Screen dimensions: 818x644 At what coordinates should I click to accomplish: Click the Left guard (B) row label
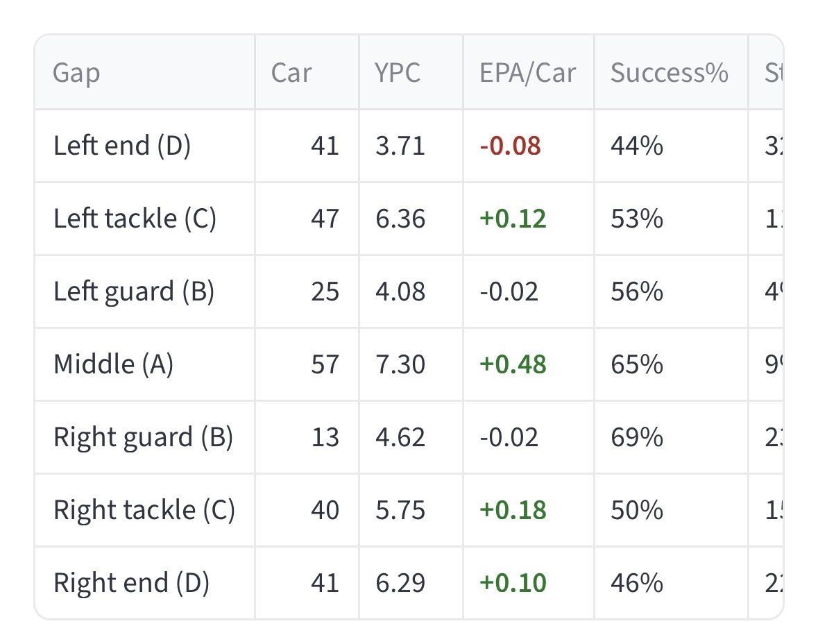(x=134, y=291)
